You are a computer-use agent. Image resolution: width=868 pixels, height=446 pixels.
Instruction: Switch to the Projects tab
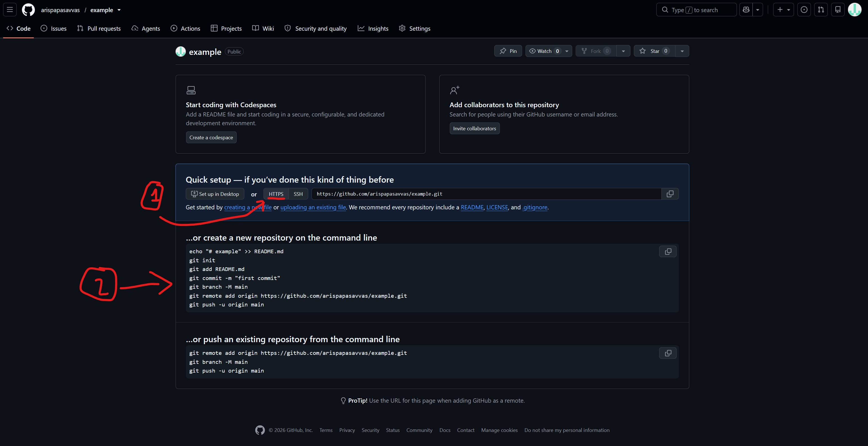(226, 28)
